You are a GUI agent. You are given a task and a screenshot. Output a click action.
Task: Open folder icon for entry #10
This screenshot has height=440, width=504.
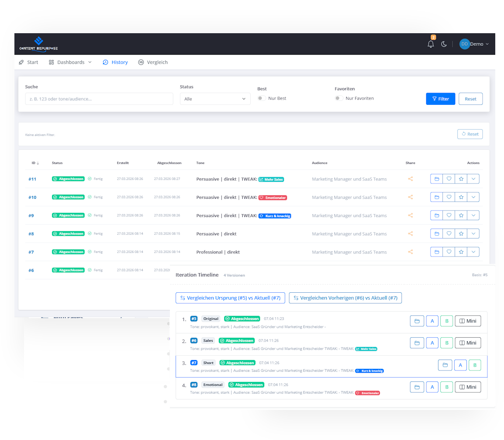click(x=436, y=197)
